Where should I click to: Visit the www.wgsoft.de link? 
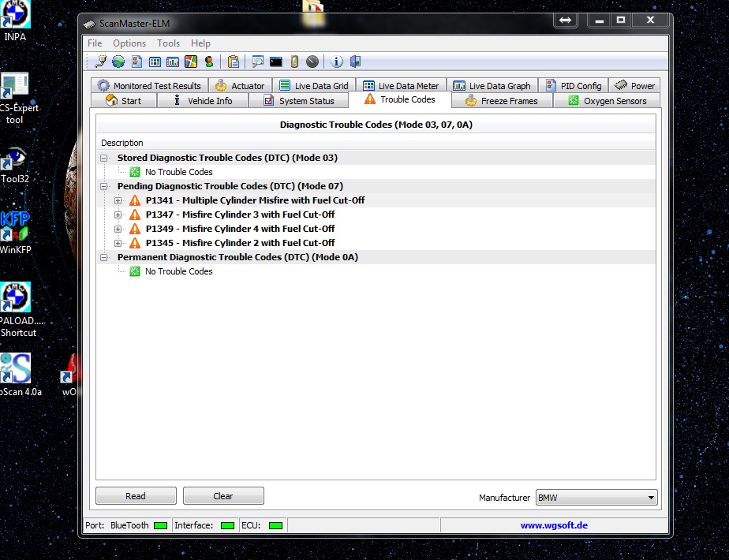click(x=554, y=525)
